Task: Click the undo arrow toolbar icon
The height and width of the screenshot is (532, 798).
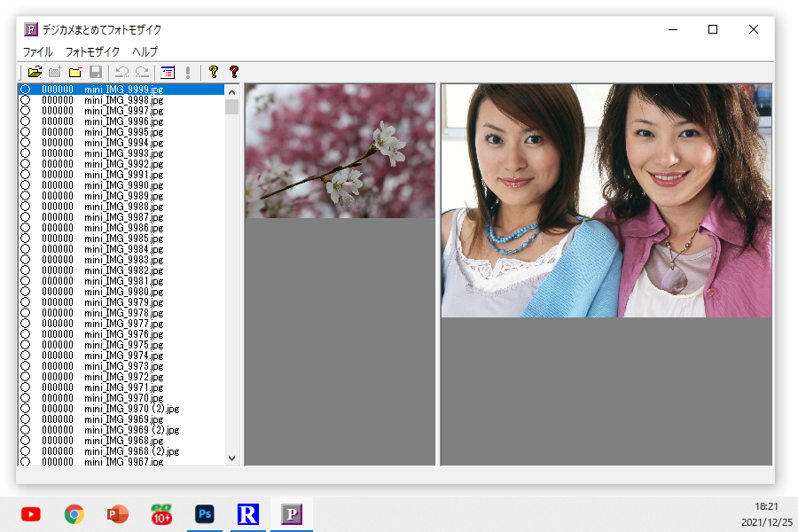Action: [x=121, y=73]
